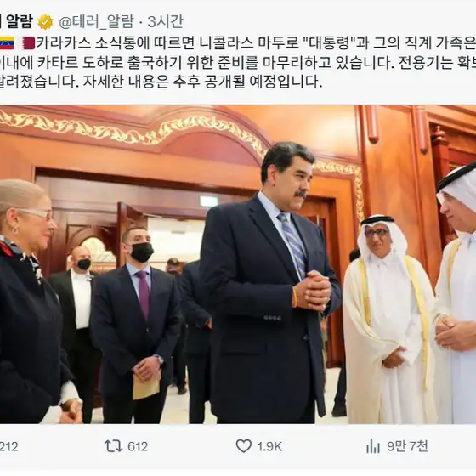Like the tweet with the heart icon

pyautogui.click(x=244, y=446)
